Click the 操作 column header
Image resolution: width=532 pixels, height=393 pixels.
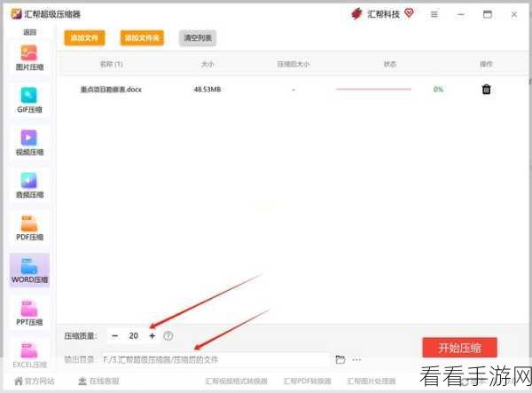(x=486, y=64)
